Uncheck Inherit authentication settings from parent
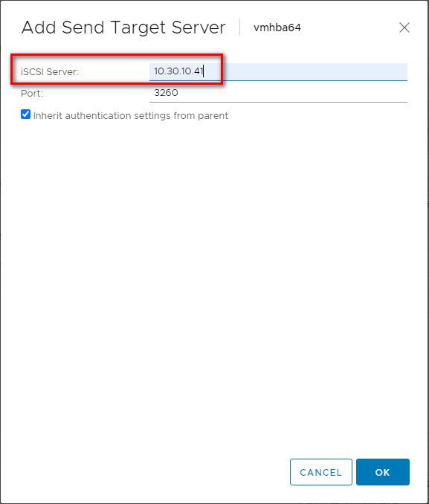Screen dimensions: 429x504 coord(26,114)
